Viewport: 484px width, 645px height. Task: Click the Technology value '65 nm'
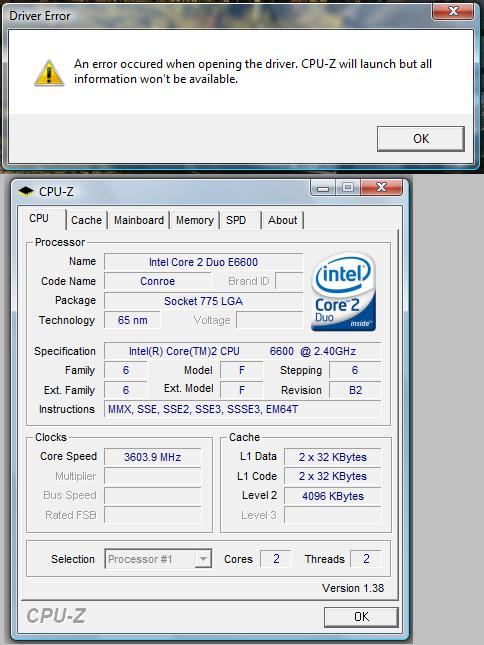132,320
